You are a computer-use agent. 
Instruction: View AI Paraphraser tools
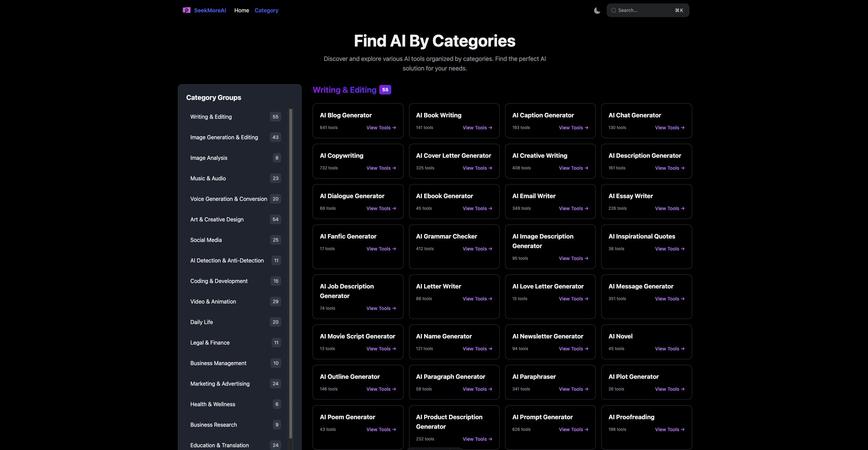tap(573, 389)
